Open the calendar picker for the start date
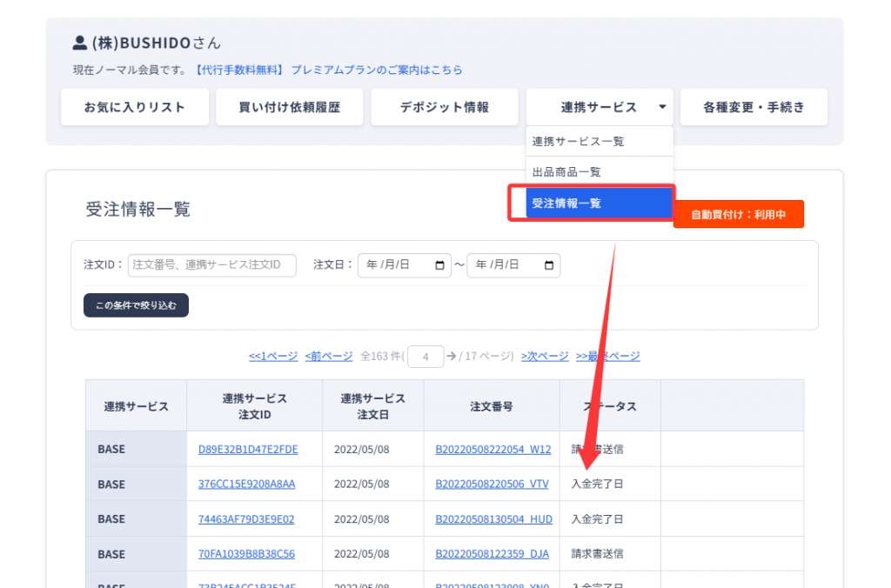This screenshot has width=891, height=588. (x=439, y=265)
